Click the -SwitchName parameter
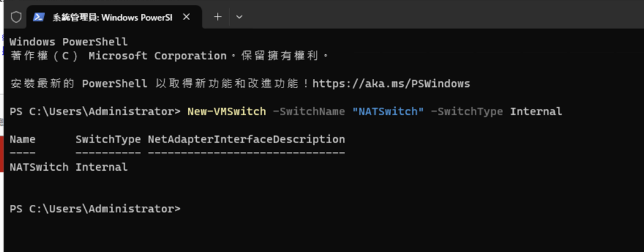Screen dimensions: 644x252 [x=308, y=112]
